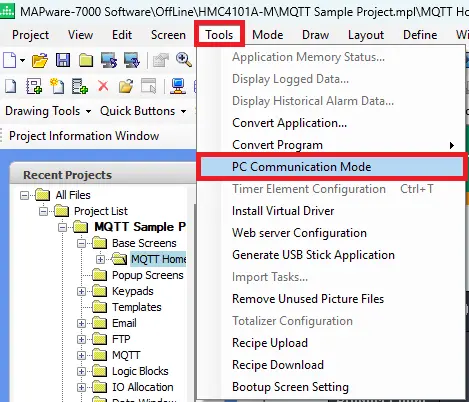
Task: Click the first blue-arrow monitor toolbar icon
Action: point(109,60)
